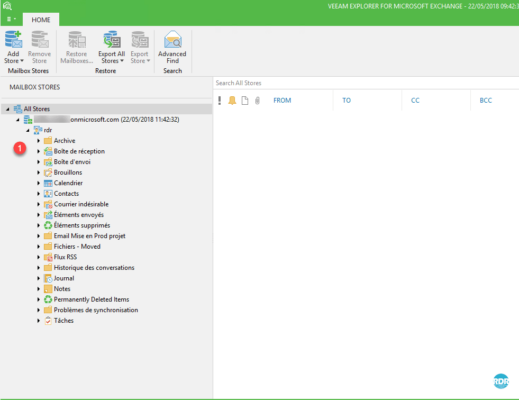Click the Add Store ribbon icon
Image resolution: width=519 pixels, height=400 pixels.
point(13,40)
